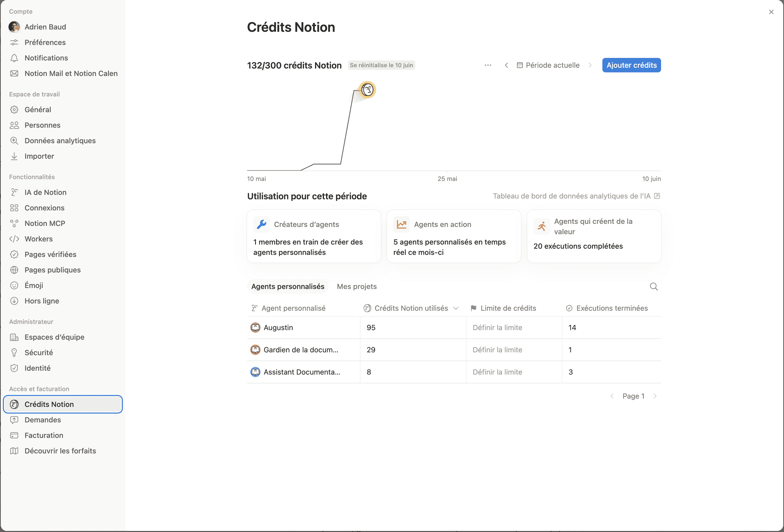
Task: Click the Personnes people icon
Action: [14, 125]
